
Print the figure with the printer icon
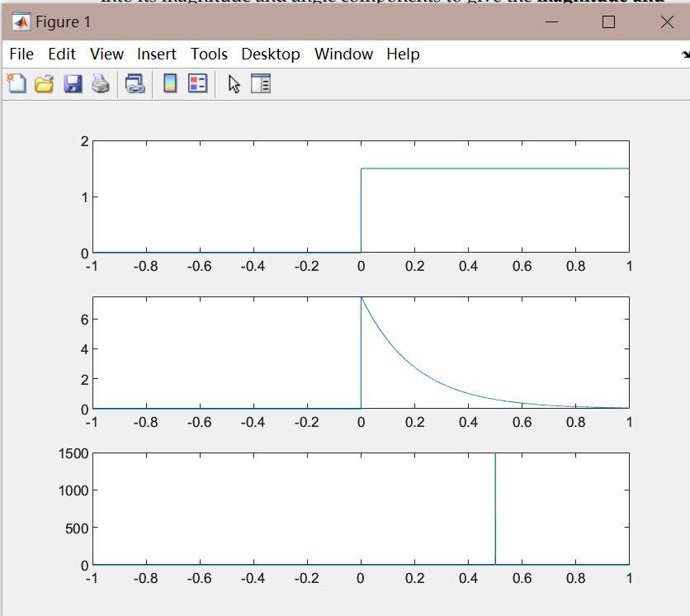tap(101, 83)
